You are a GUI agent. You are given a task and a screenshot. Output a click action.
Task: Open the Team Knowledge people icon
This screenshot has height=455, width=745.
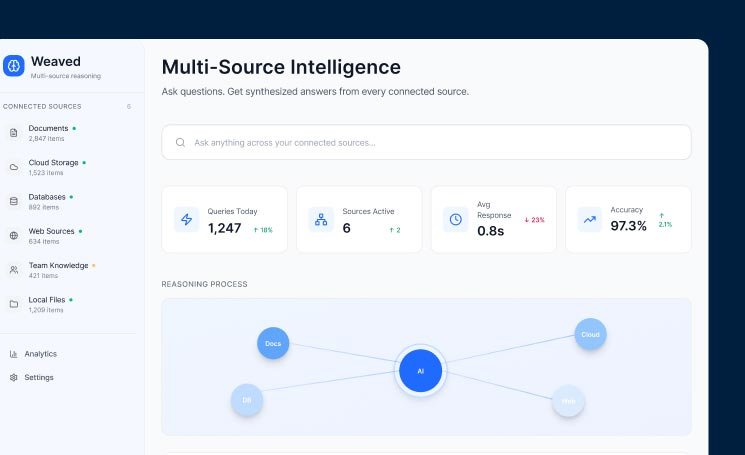[14, 270]
